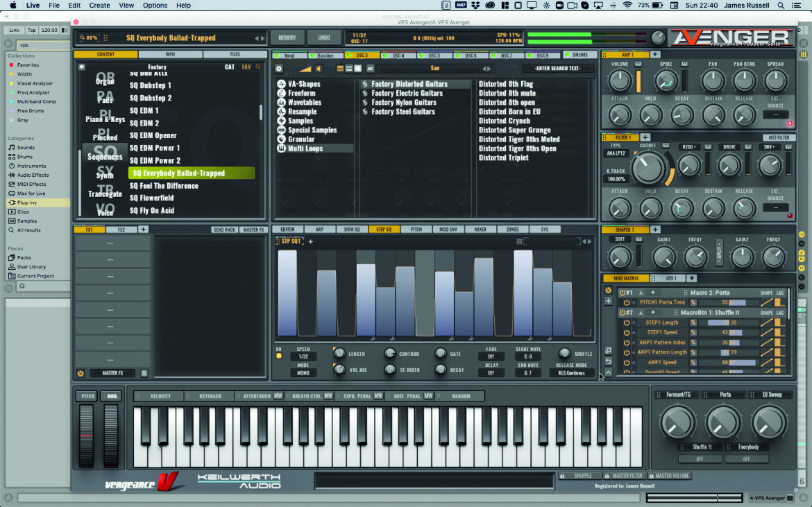Open Spotlight search in macOS menu bar
This screenshot has height=507, width=812.
pos(780,5)
